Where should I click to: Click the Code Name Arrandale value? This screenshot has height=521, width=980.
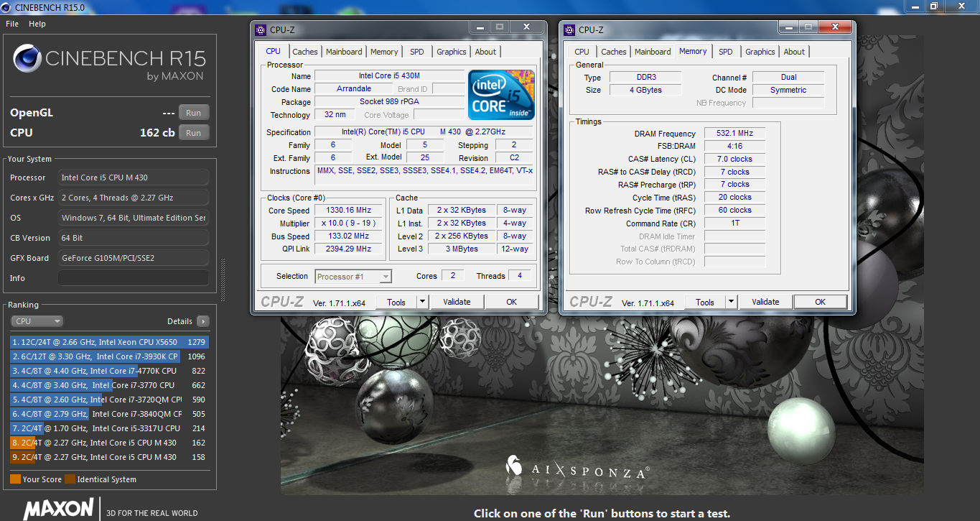354,89
